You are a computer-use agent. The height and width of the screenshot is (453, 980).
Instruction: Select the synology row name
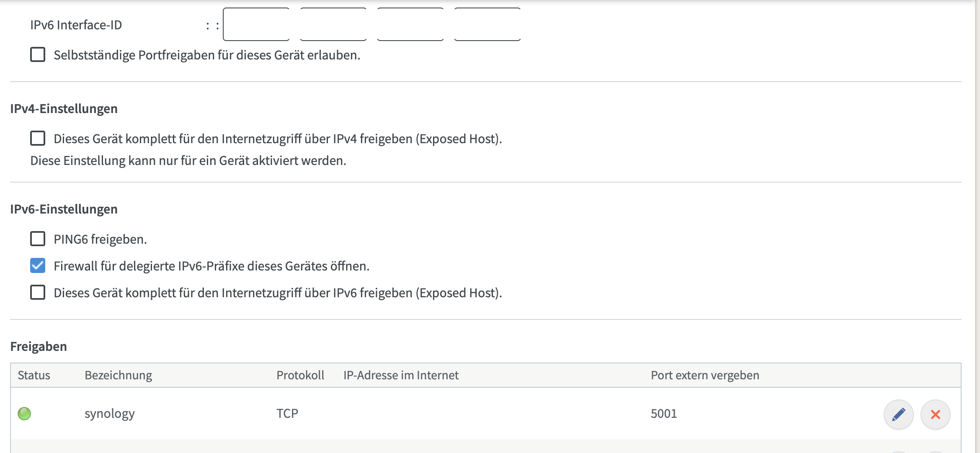click(x=110, y=414)
